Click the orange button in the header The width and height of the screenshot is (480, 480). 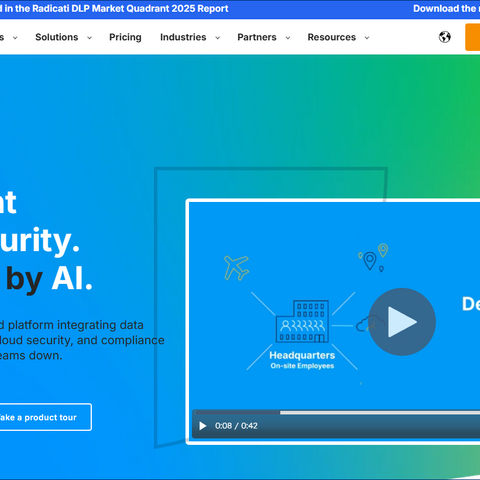(473, 37)
